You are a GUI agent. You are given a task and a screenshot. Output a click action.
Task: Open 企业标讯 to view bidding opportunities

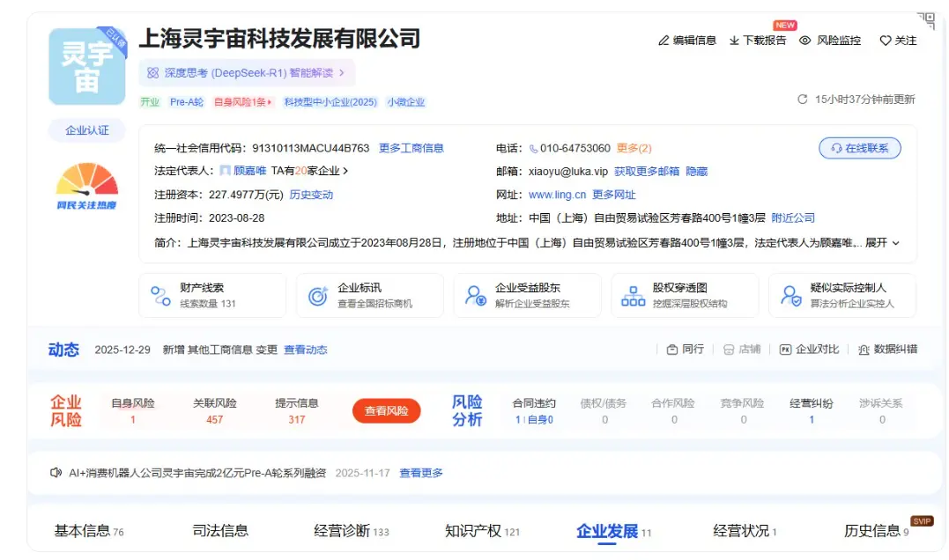(317, 294)
